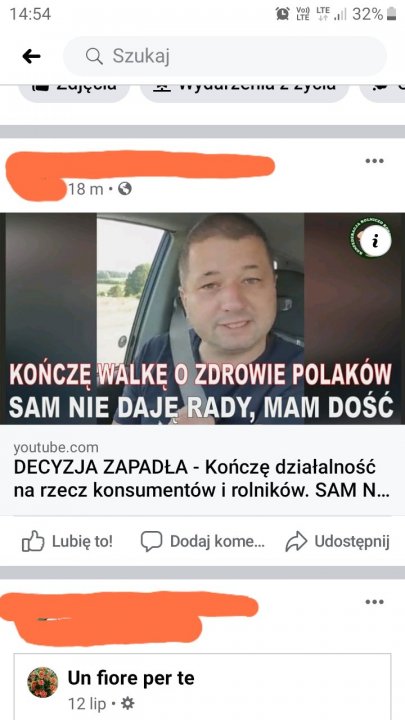Tap the gear icon beside 12 lip
405x720 pixels.
tap(127, 703)
